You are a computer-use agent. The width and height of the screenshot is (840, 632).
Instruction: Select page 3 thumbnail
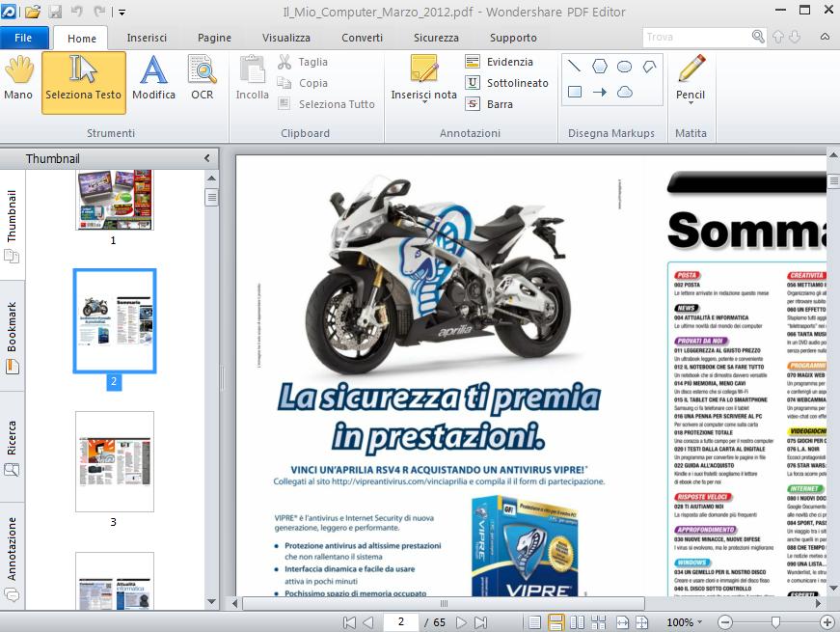114,461
